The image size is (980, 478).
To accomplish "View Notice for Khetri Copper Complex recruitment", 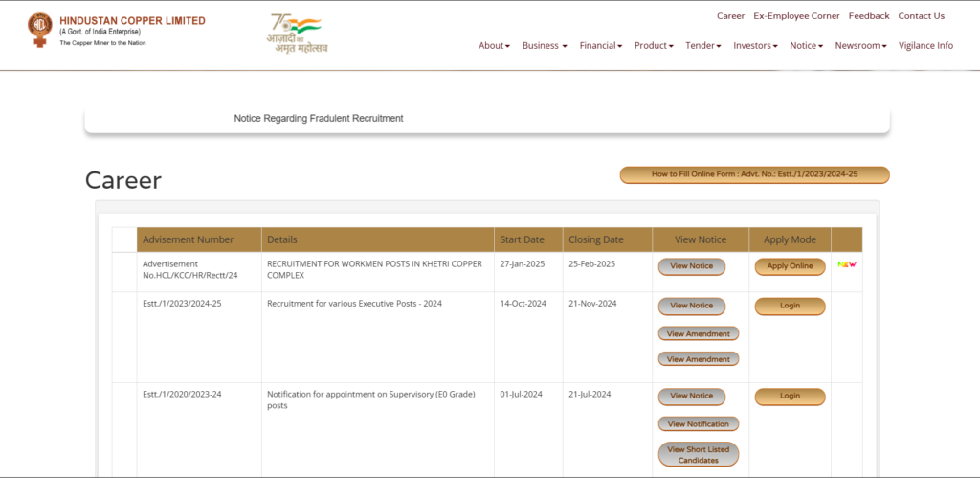I will [x=691, y=266].
